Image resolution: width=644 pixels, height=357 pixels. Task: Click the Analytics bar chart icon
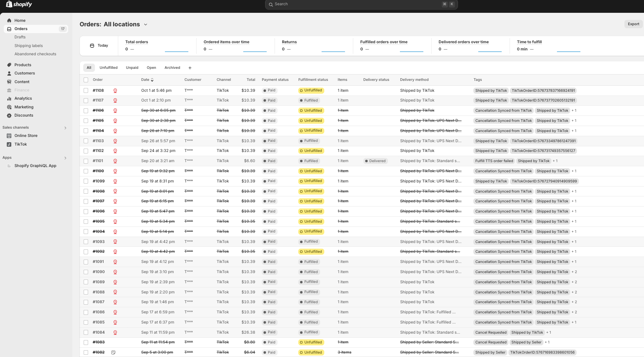9,99
